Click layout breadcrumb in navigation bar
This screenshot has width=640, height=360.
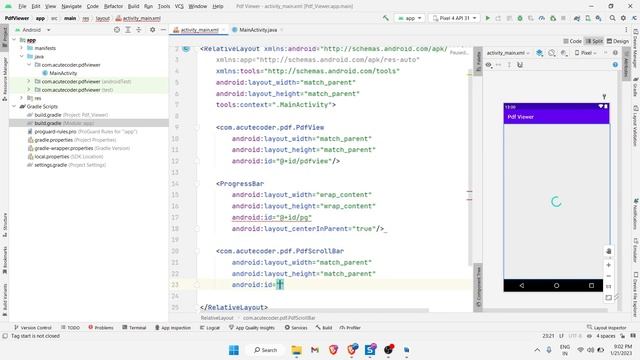click(102, 18)
